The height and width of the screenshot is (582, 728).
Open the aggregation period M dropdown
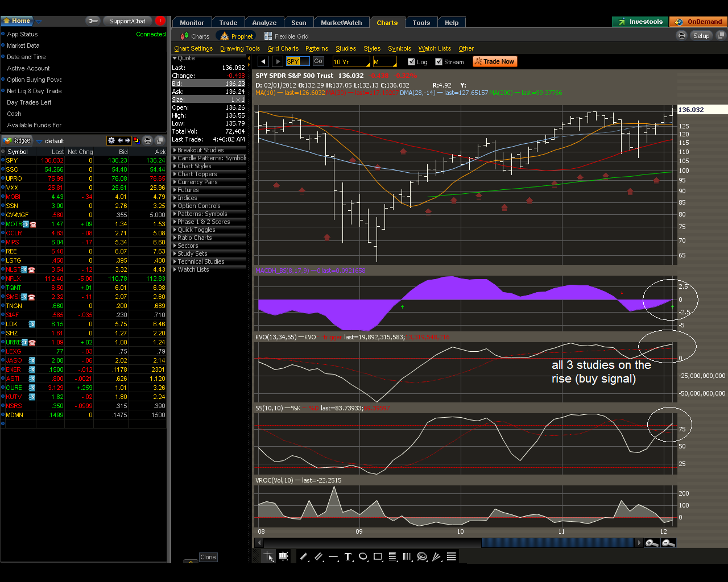[384, 61]
